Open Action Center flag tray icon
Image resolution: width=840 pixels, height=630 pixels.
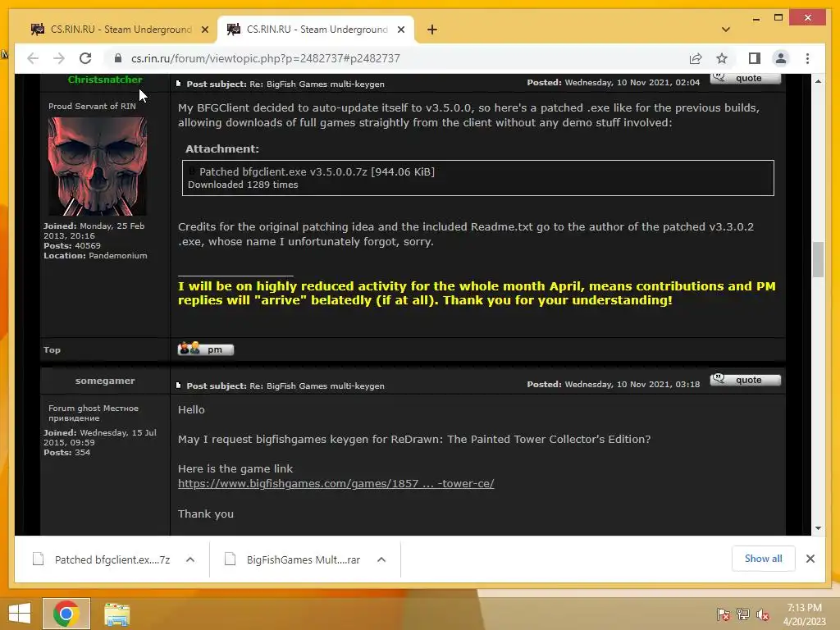[723, 614]
